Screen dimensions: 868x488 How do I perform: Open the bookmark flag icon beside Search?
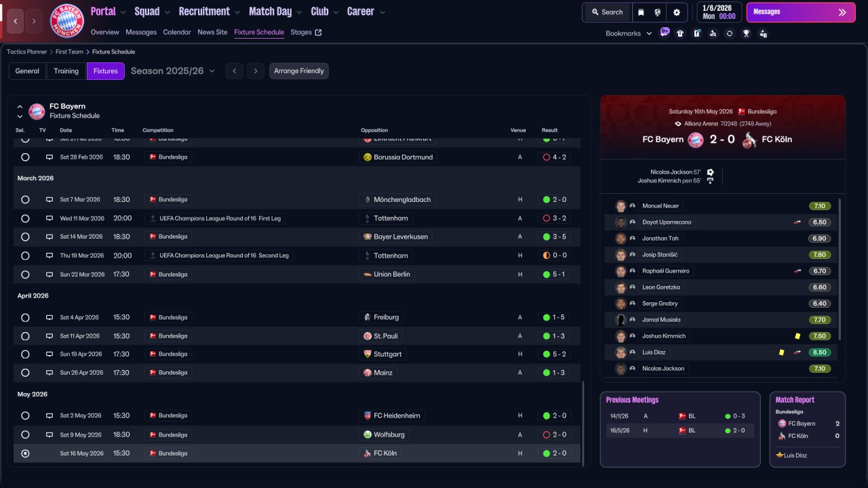tap(641, 12)
